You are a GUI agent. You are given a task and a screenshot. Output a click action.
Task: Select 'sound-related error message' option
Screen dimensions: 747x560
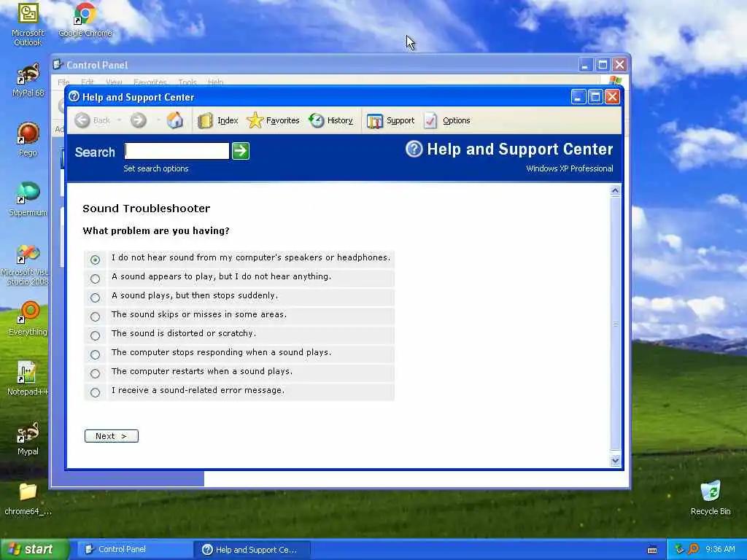point(96,392)
